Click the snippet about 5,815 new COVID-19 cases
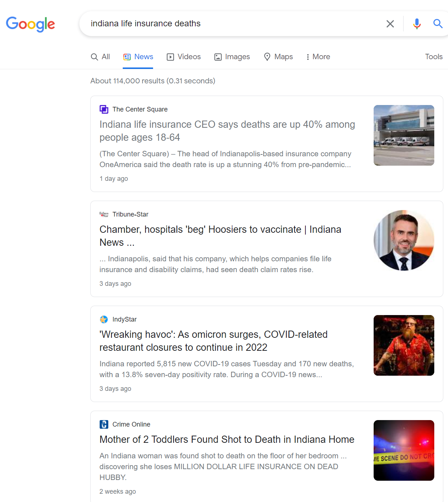448x502 pixels. click(x=227, y=369)
